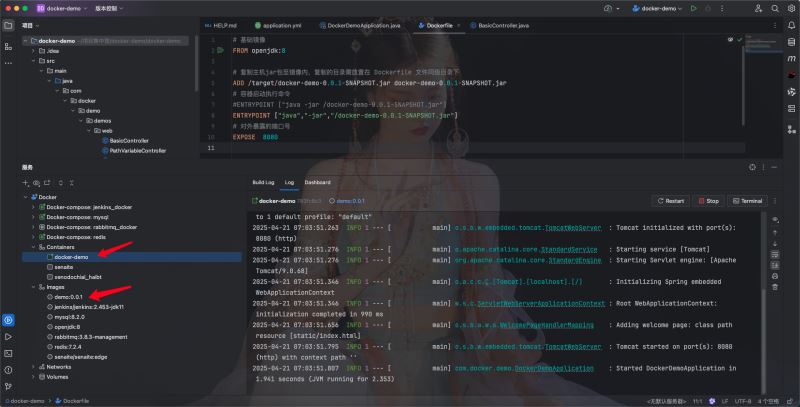
Task: Open the Database tool window icon
Action: [x=791, y=42]
